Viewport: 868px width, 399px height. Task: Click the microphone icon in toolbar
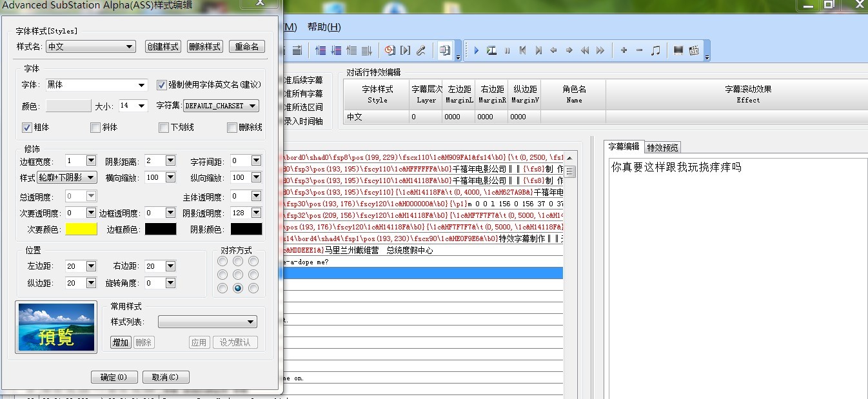click(x=421, y=50)
